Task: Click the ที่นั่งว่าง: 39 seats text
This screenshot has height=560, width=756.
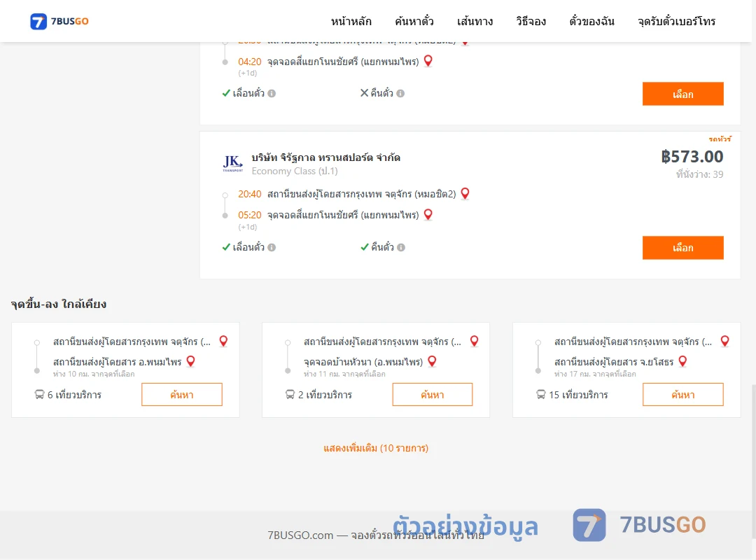Action: pyautogui.click(x=699, y=174)
